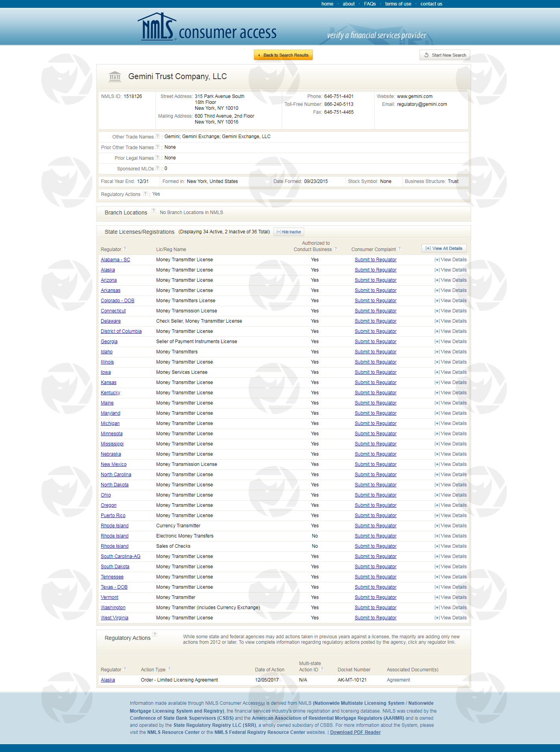Screen dimensions: 560x752
Task: Click the help icon next to Regulator column header
Action: coord(125,249)
